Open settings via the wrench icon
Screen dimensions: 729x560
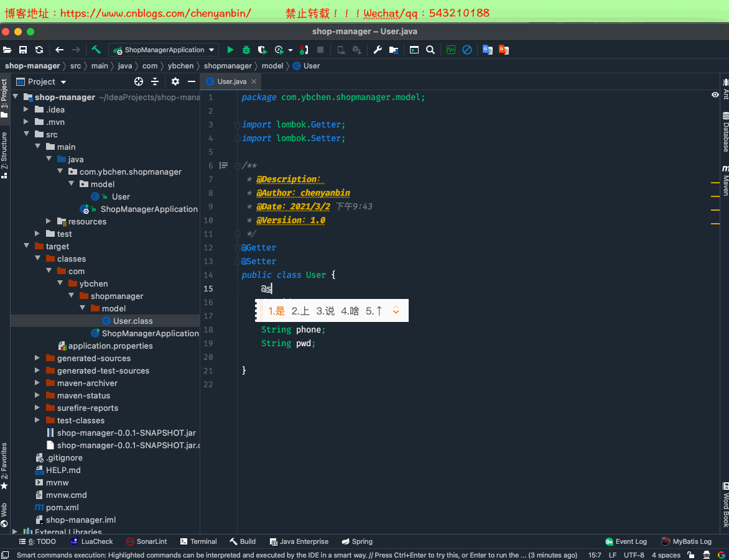378,50
